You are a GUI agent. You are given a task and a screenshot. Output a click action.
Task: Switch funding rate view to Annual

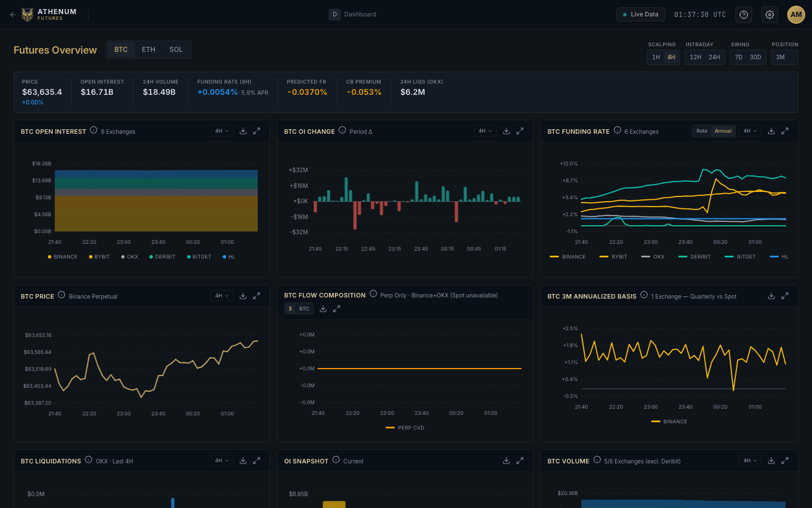723,131
